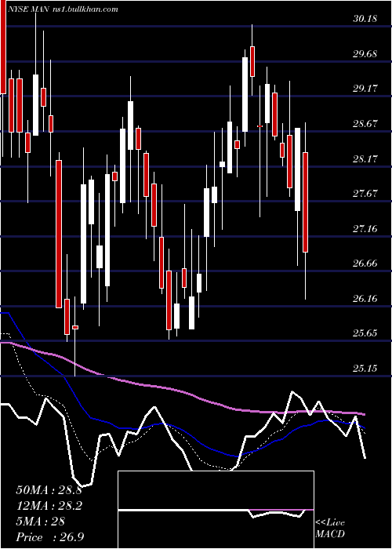The height and width of the screenshot is (549, 392).
Task: Click the highest red candle near 29.68
Action: click(252, 61)
